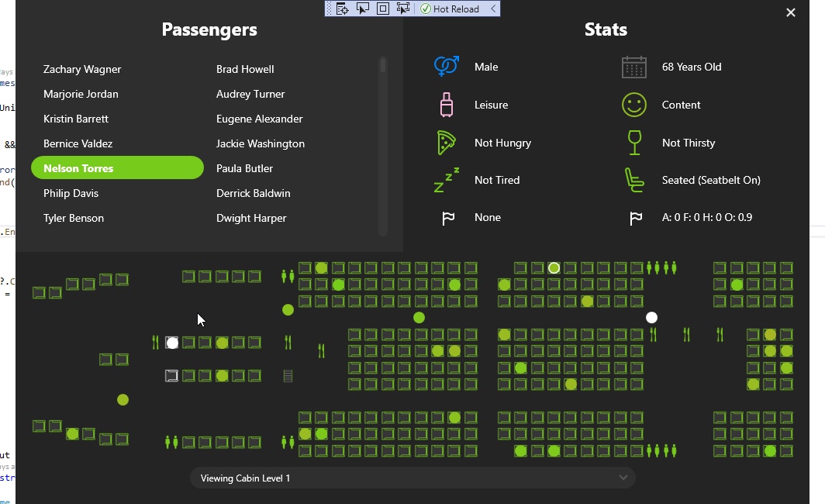The image size is (825, 504).
Task: Toggle Track Focused Element in debug toolbar
Action: click(x=402, y=9)
